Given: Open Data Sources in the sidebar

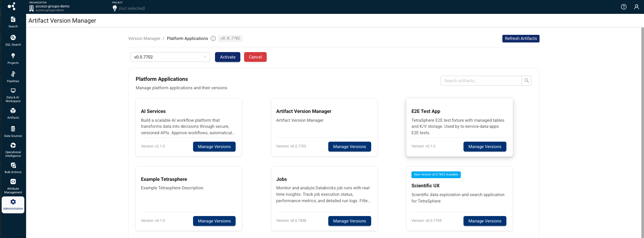Looking at the screenshot, I should [x=13, y=132].
